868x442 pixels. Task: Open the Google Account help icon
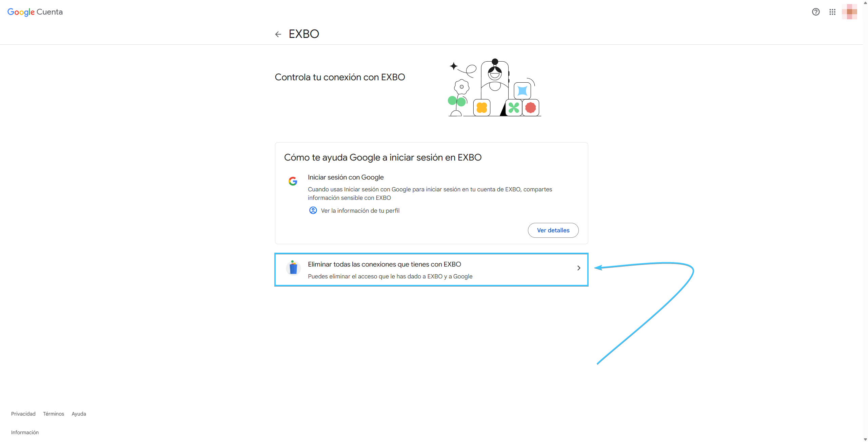click(816, 12)
